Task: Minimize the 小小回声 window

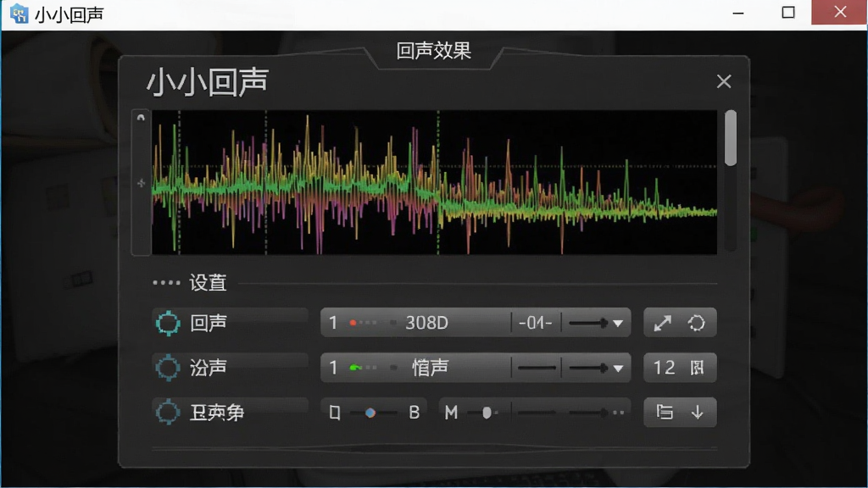Action: [x=738, y=13]
